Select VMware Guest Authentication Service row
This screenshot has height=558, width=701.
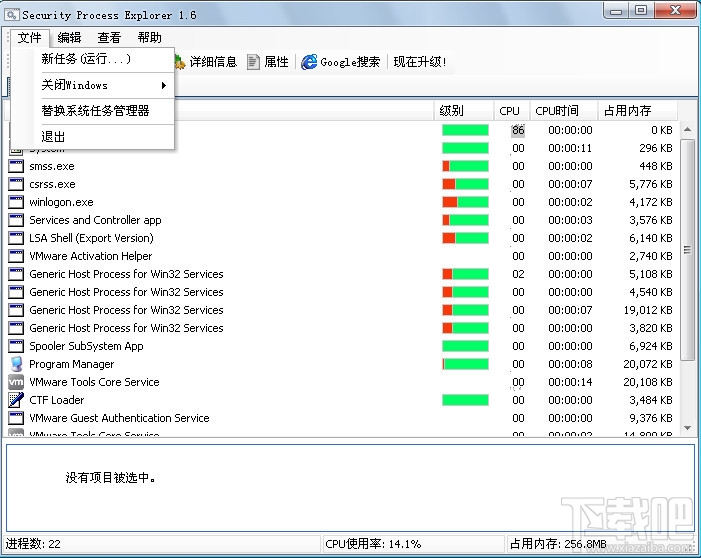tap(343, 418)
